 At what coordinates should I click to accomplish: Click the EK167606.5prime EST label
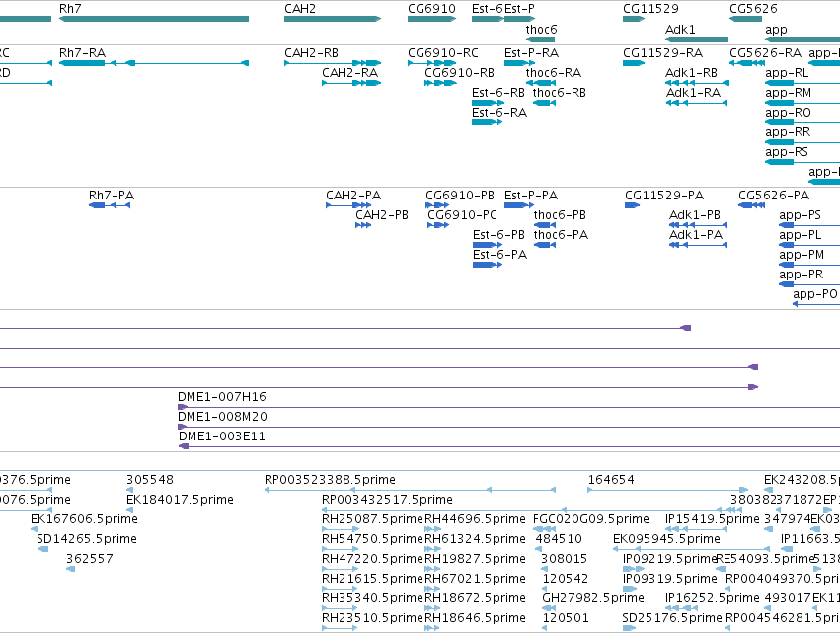pos(84,519)
